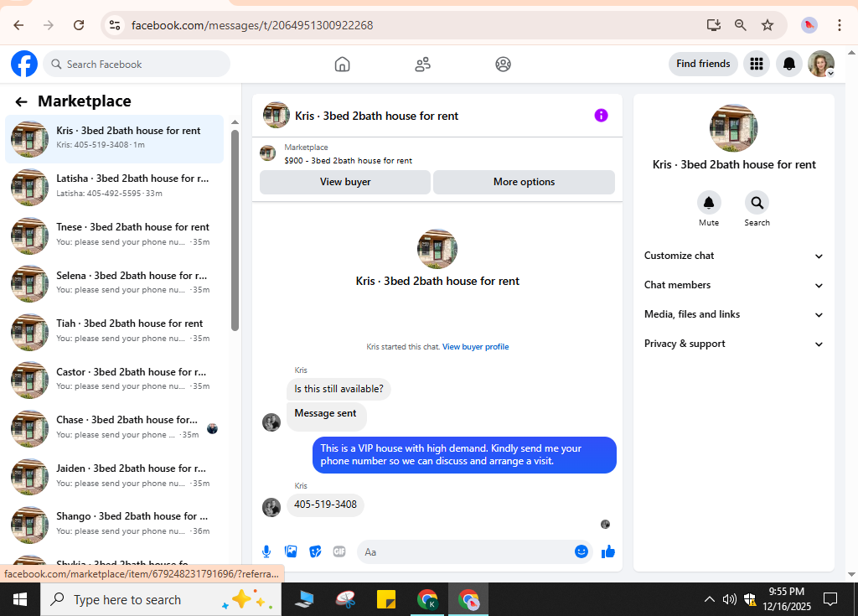Reload the page with the refresh icon
The image size is (858, 616).
79,25
